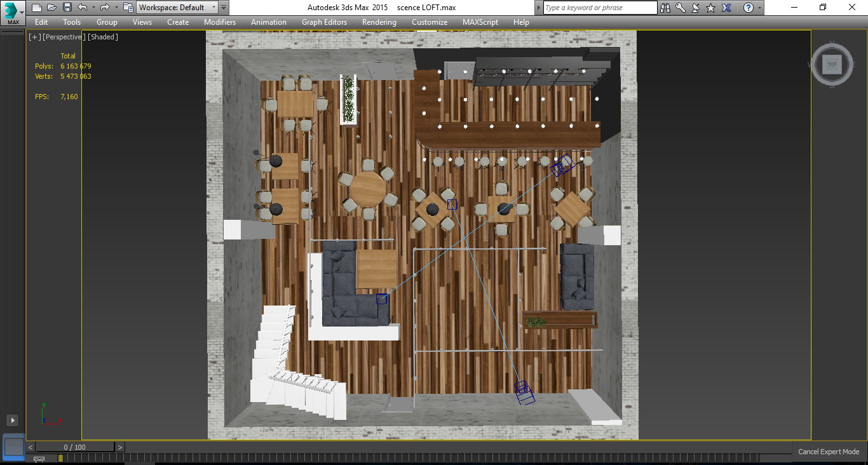Open the MAXScript menu
Screen dimensions: 868x465
482,22
